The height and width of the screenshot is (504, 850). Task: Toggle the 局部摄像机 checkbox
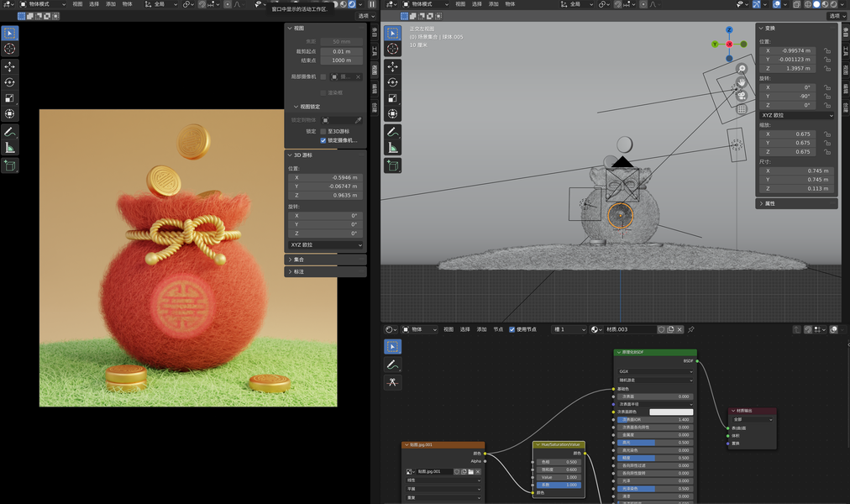(x=323, y=77)
